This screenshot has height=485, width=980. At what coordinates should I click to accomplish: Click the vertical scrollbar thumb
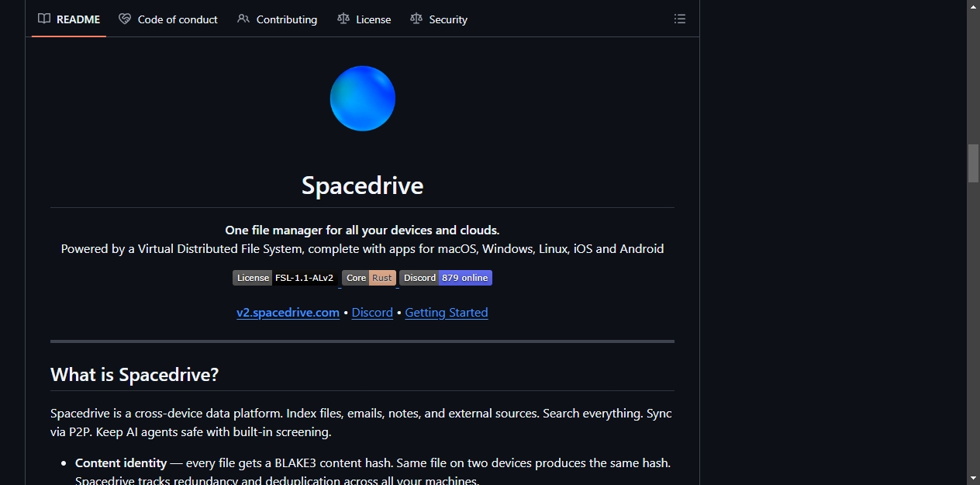(x=973, y=163)
